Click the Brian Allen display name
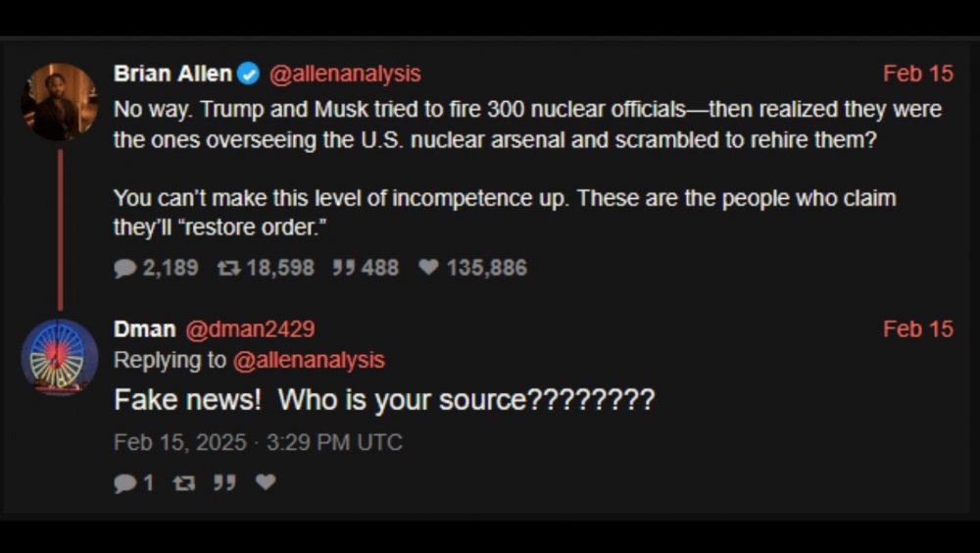980x553 pixels. pyautogui.click(x=172, y=74)
